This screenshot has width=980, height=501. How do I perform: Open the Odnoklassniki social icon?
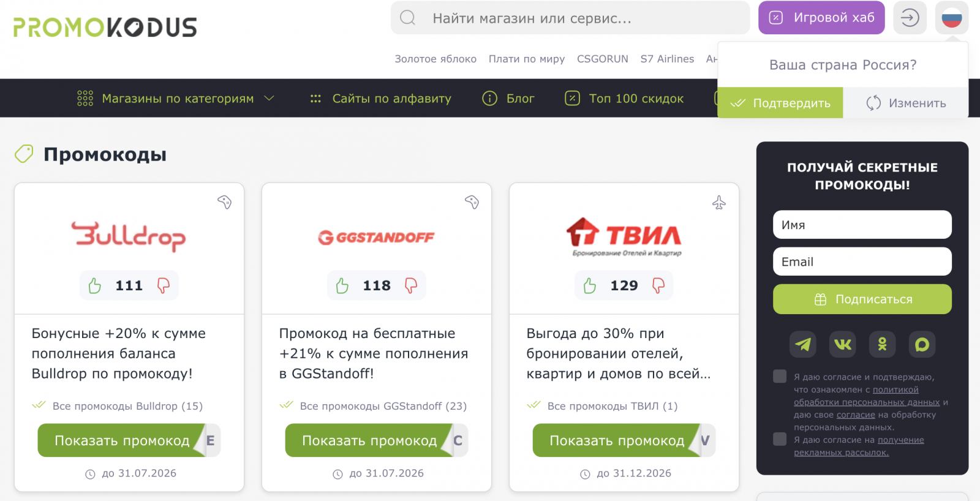pyautogui.click(x=882, y=344)
